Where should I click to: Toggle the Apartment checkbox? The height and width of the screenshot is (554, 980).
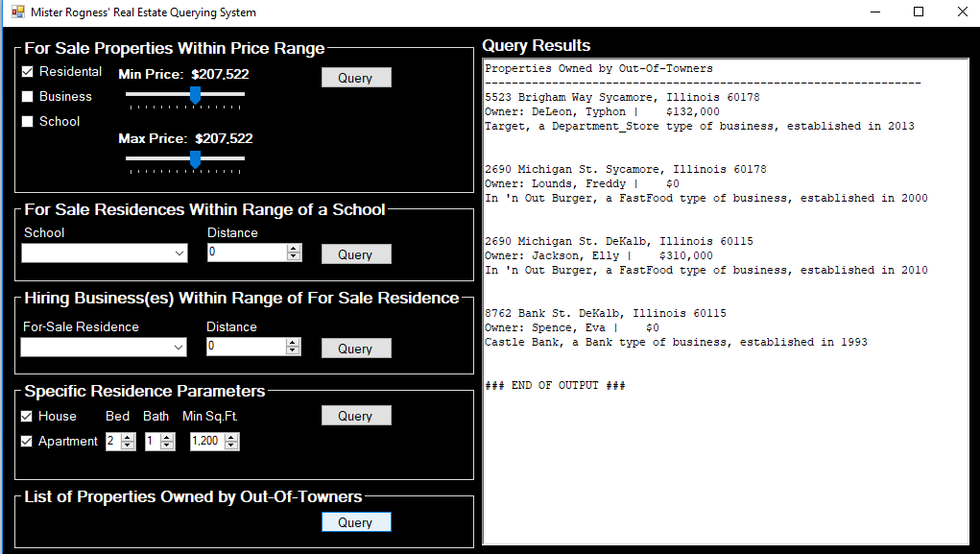(28, 442)
